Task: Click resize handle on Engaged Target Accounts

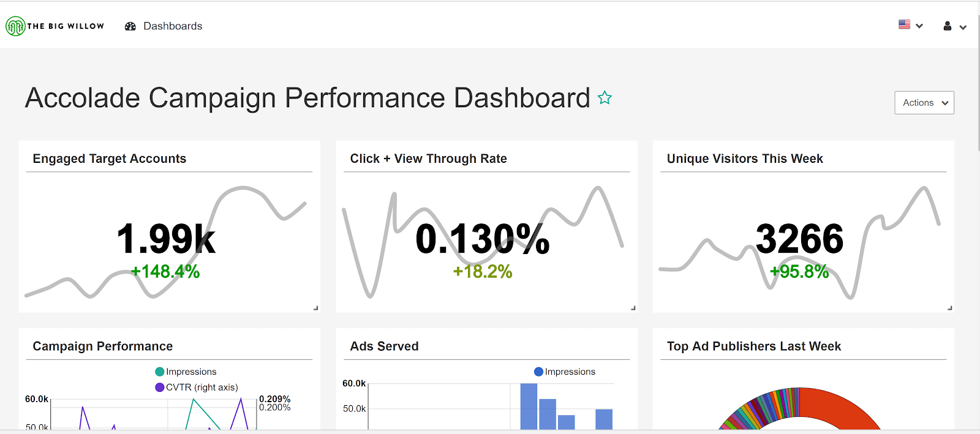Action: tap(316, 308)
